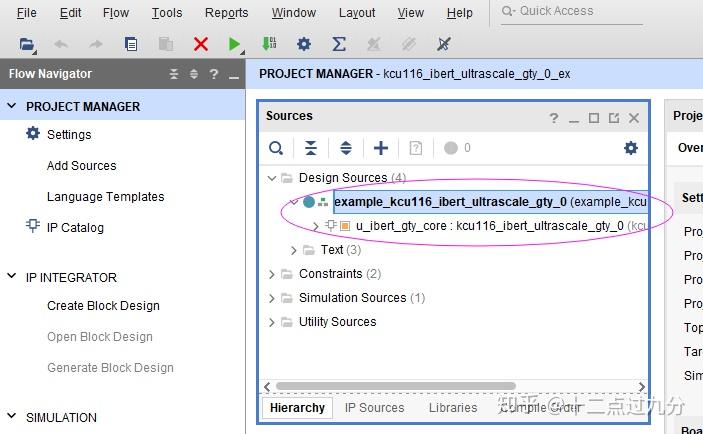The image size is (703, 434).
Task: Collapse all sources in the Sources panel
Action: coord(311,148)
